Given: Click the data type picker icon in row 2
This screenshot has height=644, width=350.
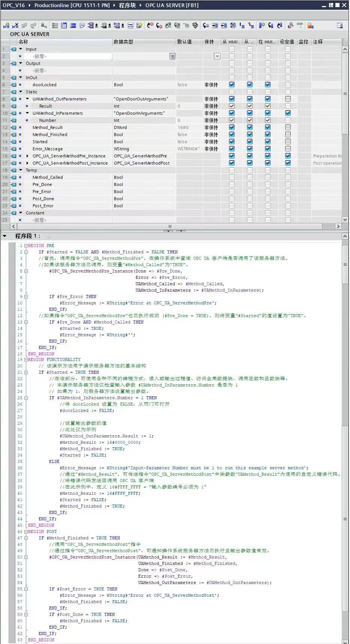Looking at the screenshot, I should pos(172,56).
